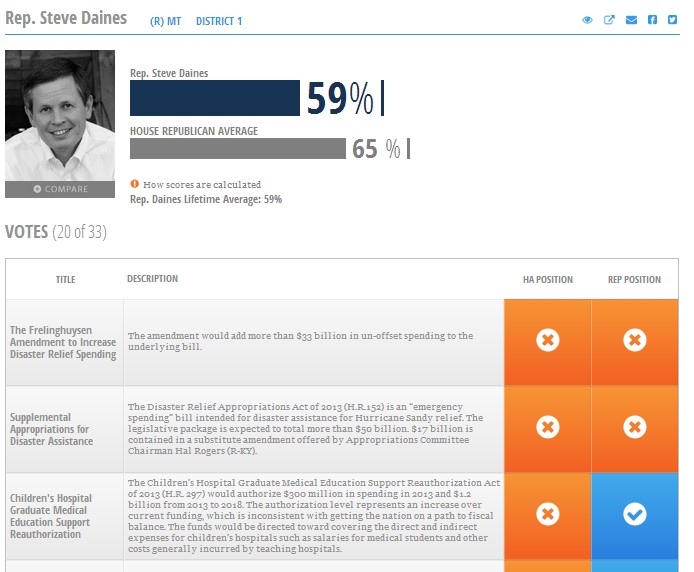
Task: Click Steve Daines profile photo
Action: click(x=60, y=115)
